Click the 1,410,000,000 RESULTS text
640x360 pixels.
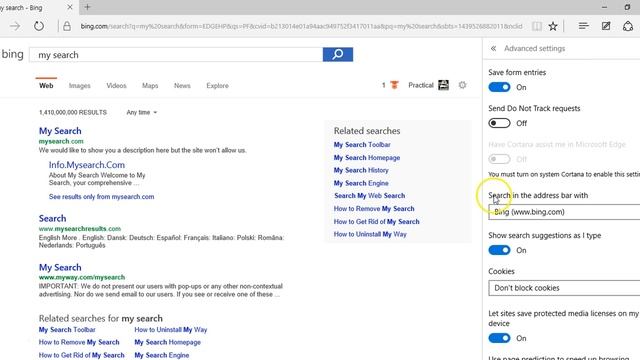click(73, 112)
